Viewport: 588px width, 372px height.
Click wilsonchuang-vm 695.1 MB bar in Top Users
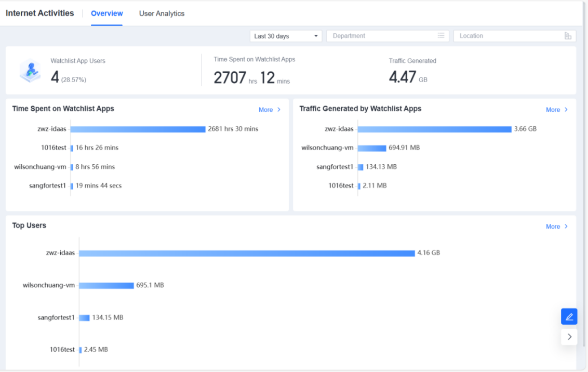pyautogui.click(x=106, y=285)
